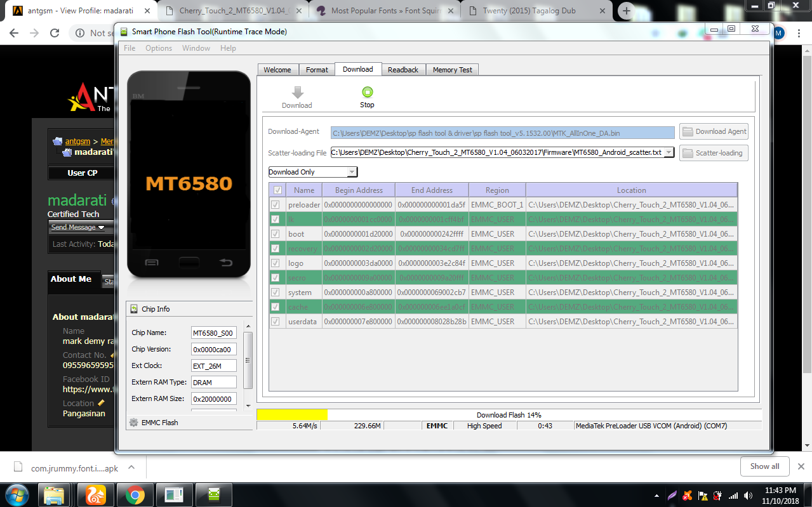Click the clock showing 11:43 PM
Image resolution: width=812 pixels, height=507 pixels.
[780, 491]
